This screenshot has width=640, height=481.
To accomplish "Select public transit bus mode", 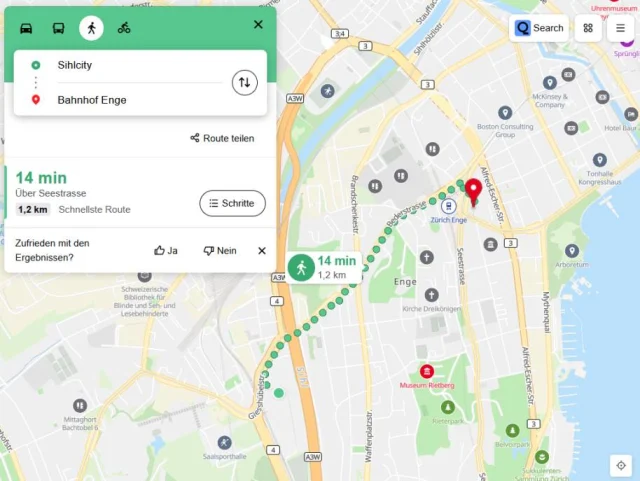I will click(58, 28).
